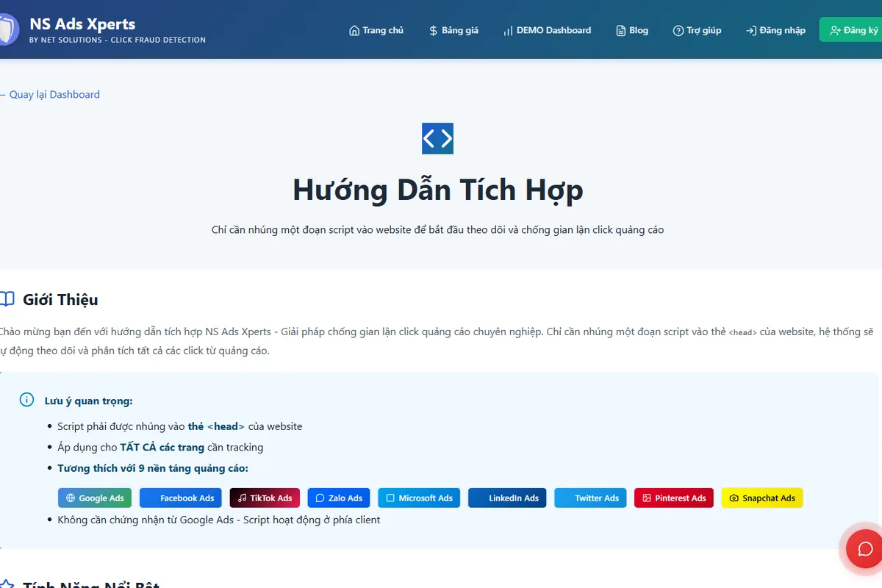The height and width of the screenshot is (588, 882).
Task: Click the NS Ads Xperts shield logo
Action: (8, 30)
